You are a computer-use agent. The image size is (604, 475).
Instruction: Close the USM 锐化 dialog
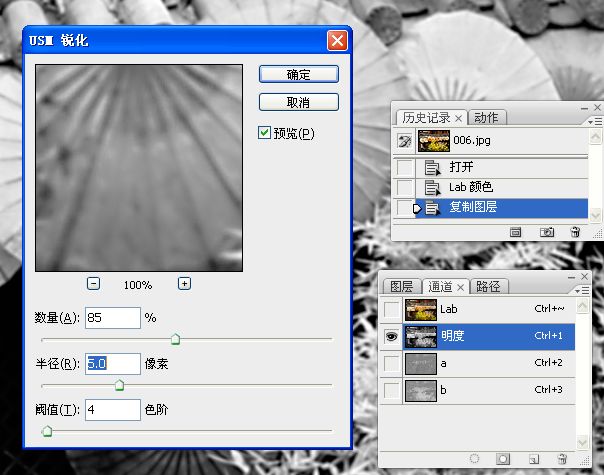point(337,40)
